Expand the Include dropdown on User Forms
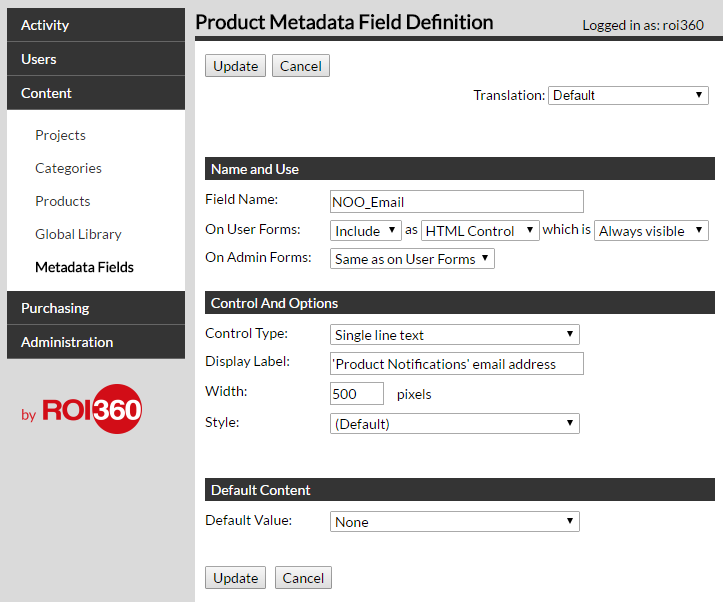723x602 pixels. 366,231
